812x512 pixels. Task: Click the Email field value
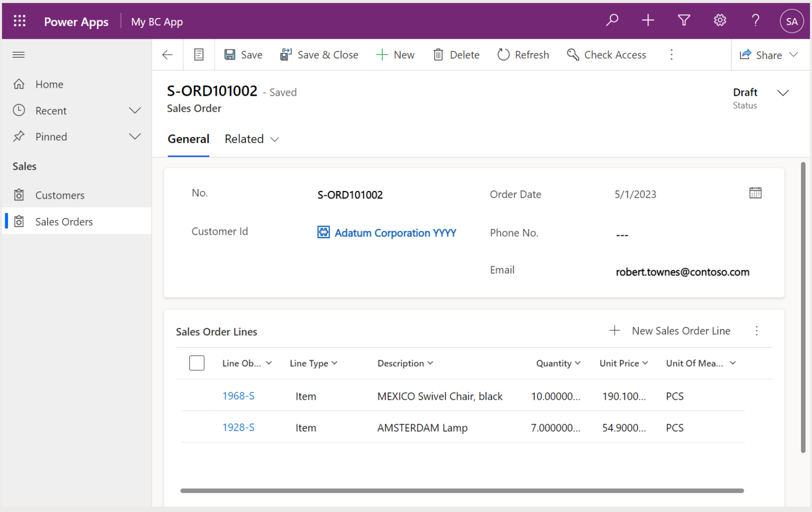(682, 272)
